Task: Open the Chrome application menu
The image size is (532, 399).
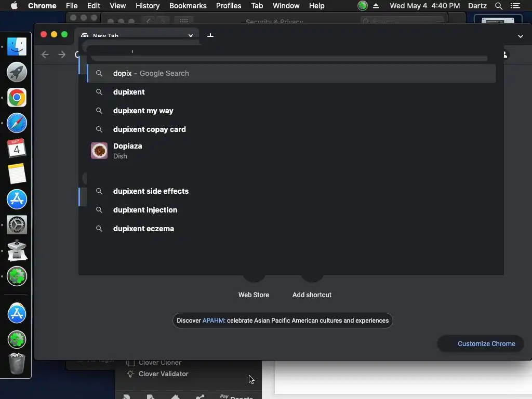Action: (42, 6)
